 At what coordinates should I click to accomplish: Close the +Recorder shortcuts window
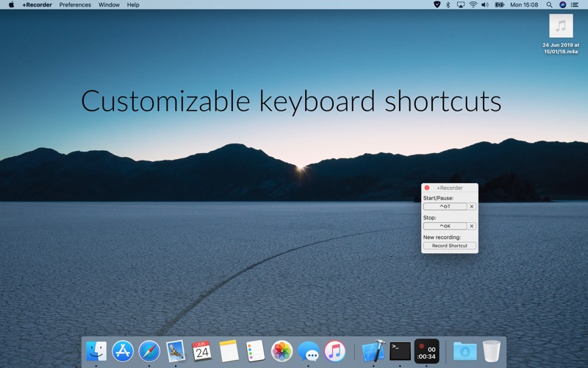coord(427,188)
